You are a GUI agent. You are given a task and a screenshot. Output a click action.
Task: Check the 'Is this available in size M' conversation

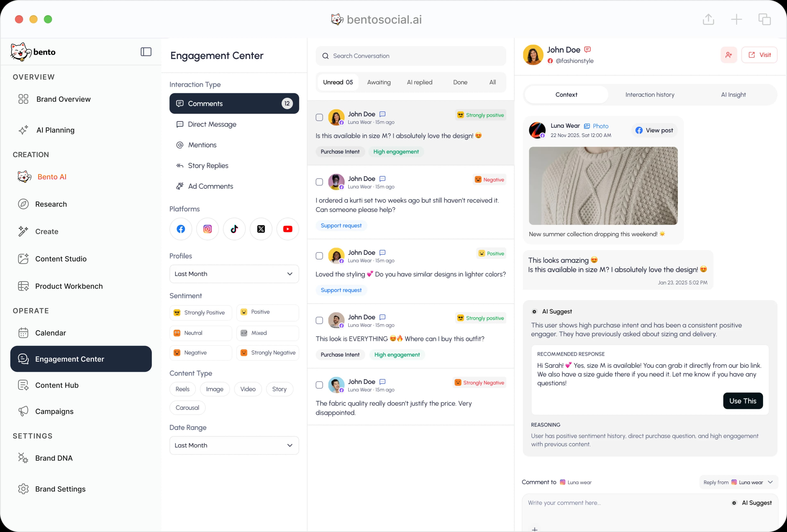pyautogui.click(x=319, y=117)
